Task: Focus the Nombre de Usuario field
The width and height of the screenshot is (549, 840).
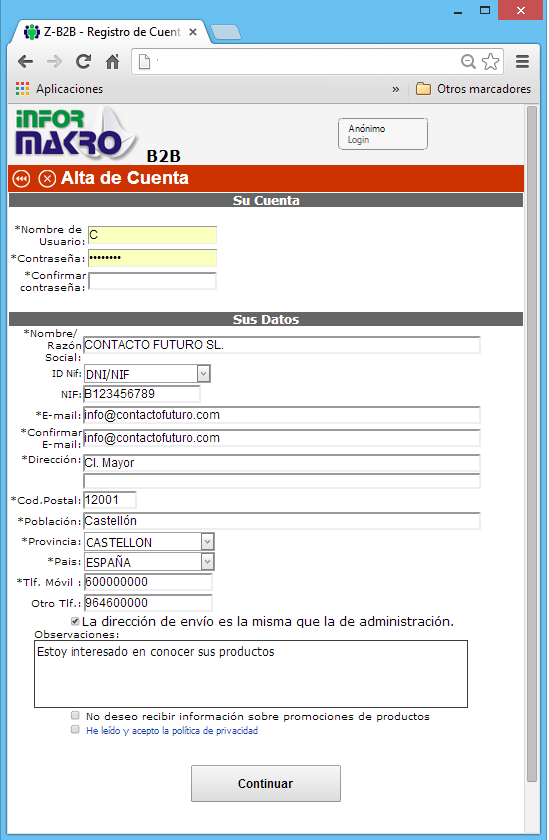Action: point(153,235)
